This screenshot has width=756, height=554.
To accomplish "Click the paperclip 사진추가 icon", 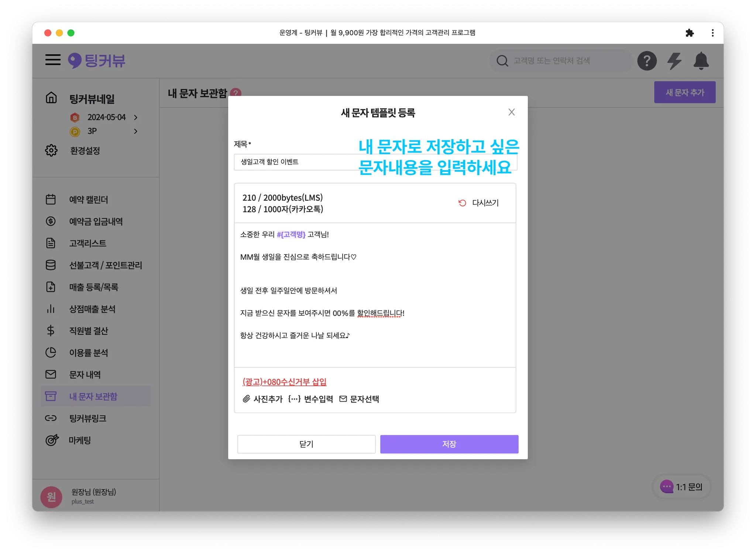I will (246, 399).
